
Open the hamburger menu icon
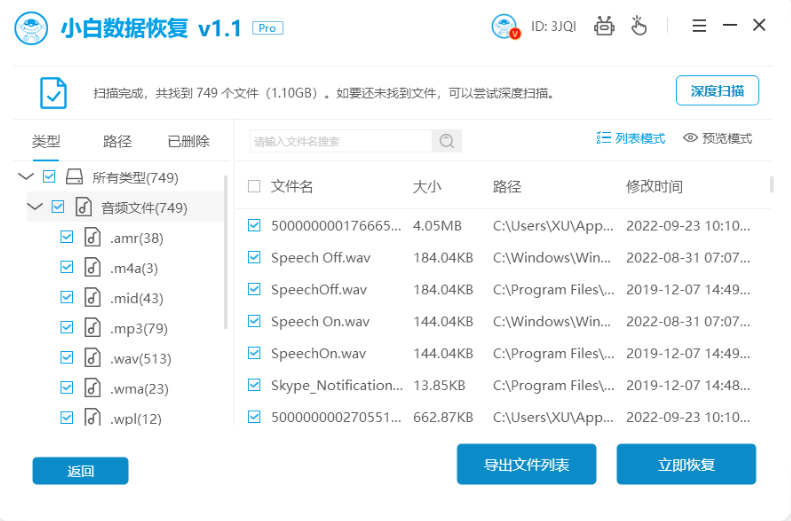tap(699, 27)
